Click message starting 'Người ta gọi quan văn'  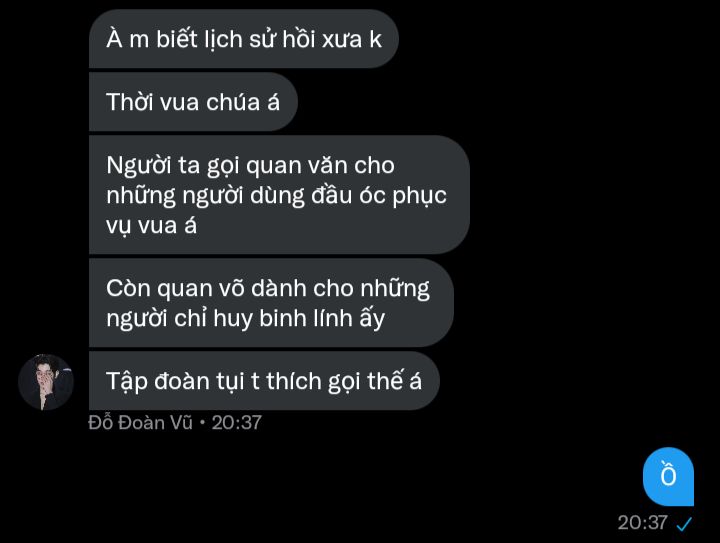(279, 195)
